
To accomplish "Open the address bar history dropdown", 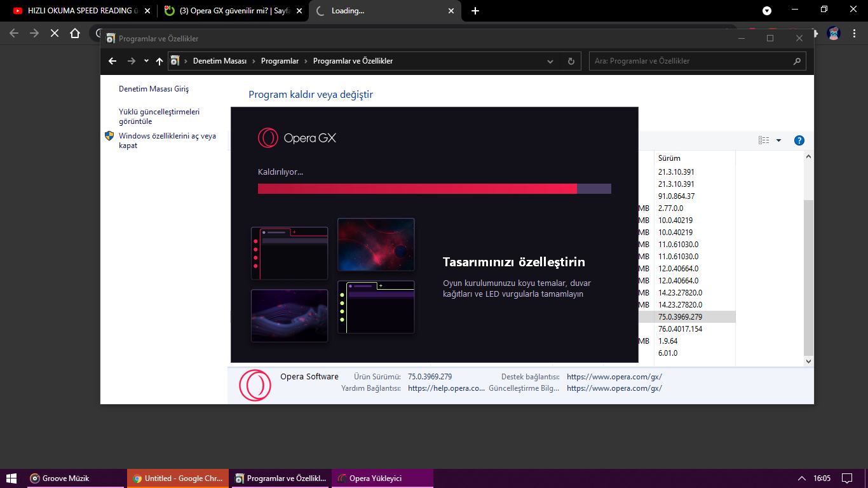I will point(550,61).
